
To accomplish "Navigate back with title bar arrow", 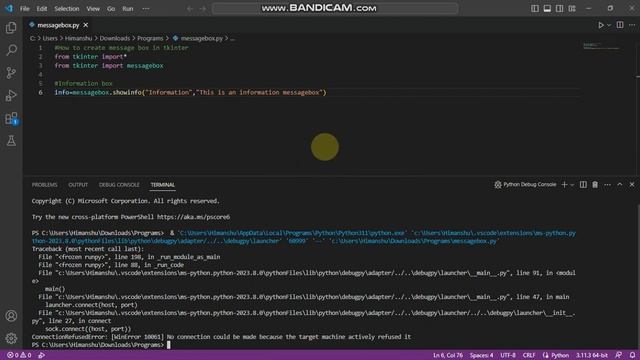I will coord(190,9).
